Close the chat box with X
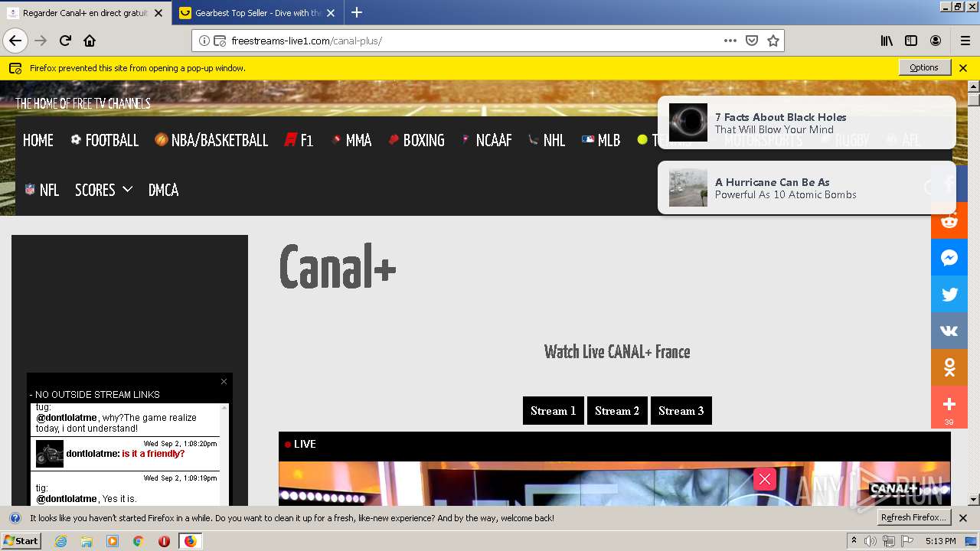Screen dimensions: 980x551 pos(224,381)
